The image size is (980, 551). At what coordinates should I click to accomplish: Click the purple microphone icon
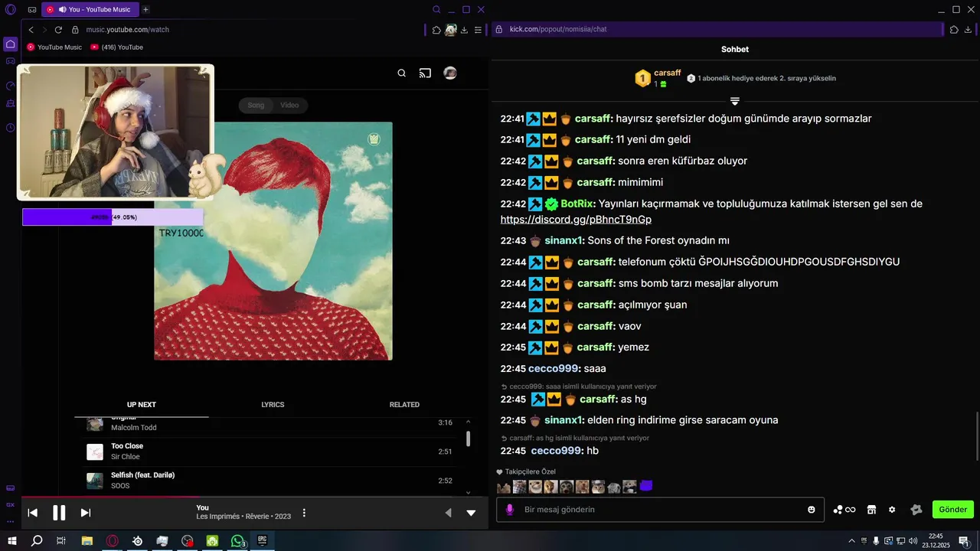[x=510, y=510]
